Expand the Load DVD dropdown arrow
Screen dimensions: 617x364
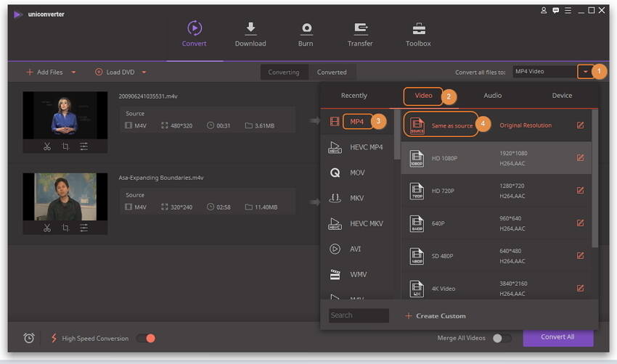click(144, 73)
